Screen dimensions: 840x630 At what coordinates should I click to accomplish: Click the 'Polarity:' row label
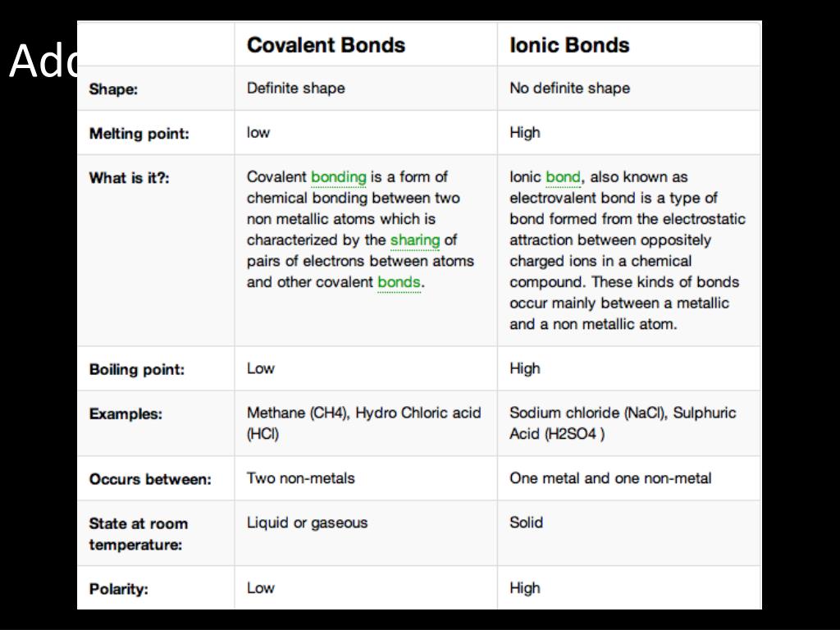pyautogui.click(x=118, y=589)
